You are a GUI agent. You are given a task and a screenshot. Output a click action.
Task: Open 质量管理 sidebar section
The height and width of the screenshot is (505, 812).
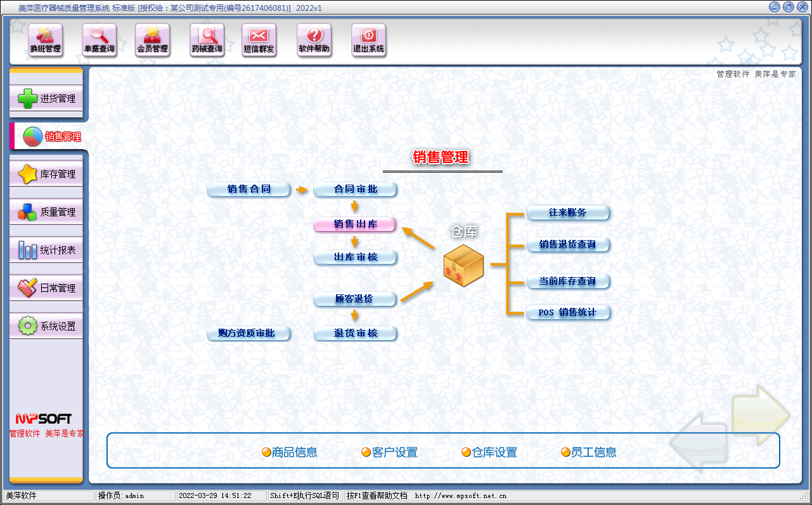47,213
